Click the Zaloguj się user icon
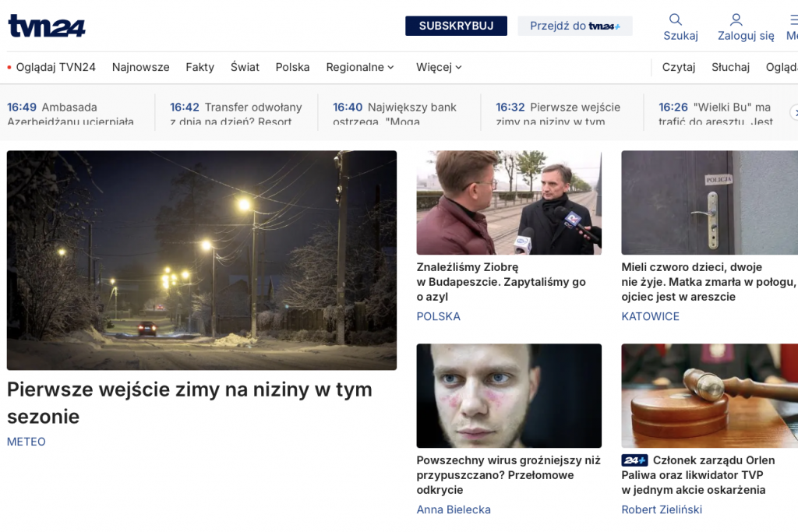This screenshot has width=798, height=532. (736, 19)
